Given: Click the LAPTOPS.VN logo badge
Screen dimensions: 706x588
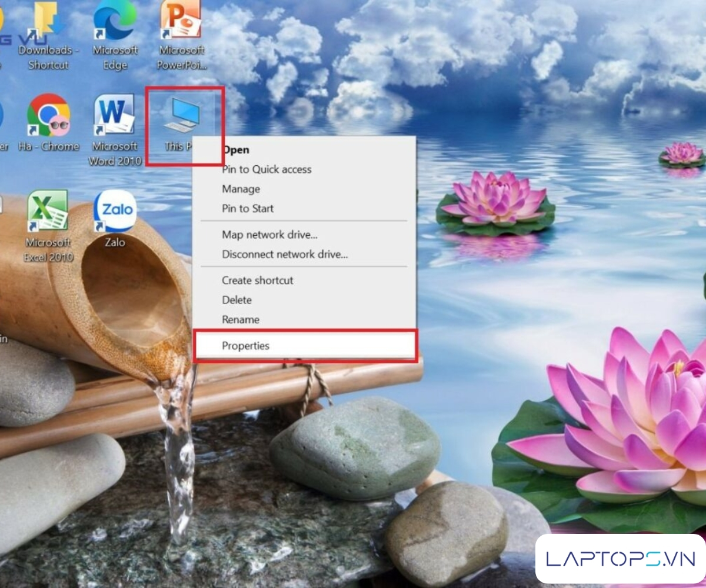Looking at the screenshot, I should pyautogui.click(x=620, y=559).
